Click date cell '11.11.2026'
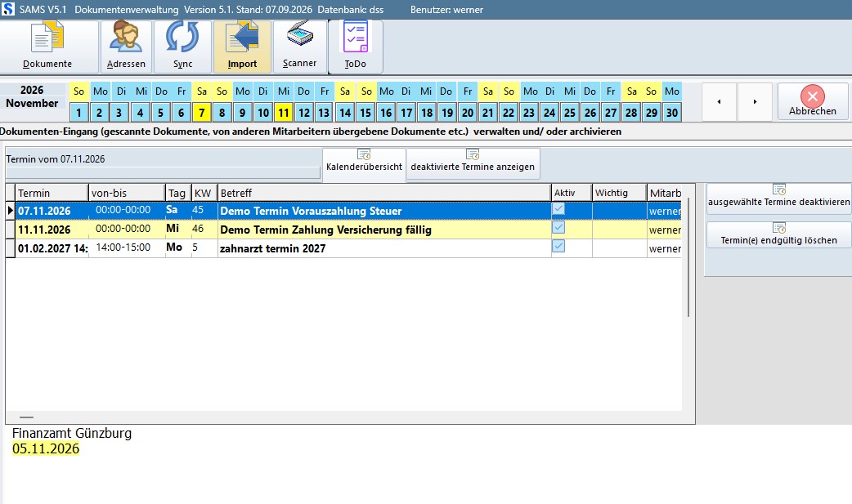The height and width of the screenshot is (504, 852). pyautogui.click(x=52, y=230)
